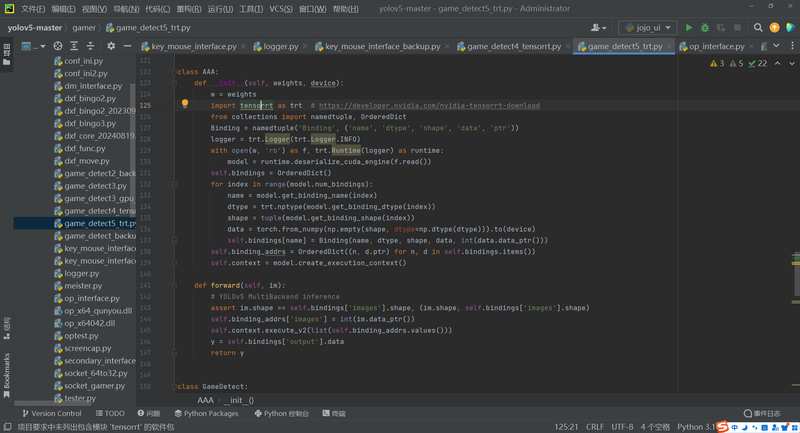Click gamer breadcrumb folder

click(x=84, y=28)
